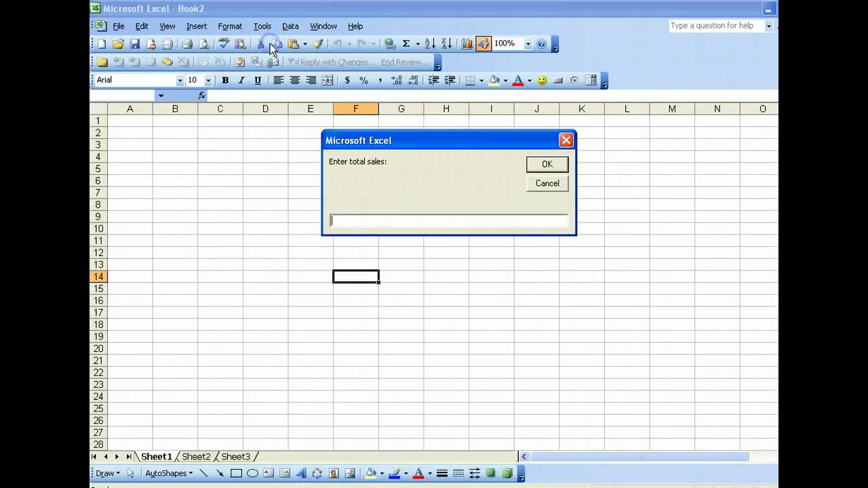The height and width of the screenshot is (488, 868).
Task: Toggle Align Right
Action: tap(311, 80)
